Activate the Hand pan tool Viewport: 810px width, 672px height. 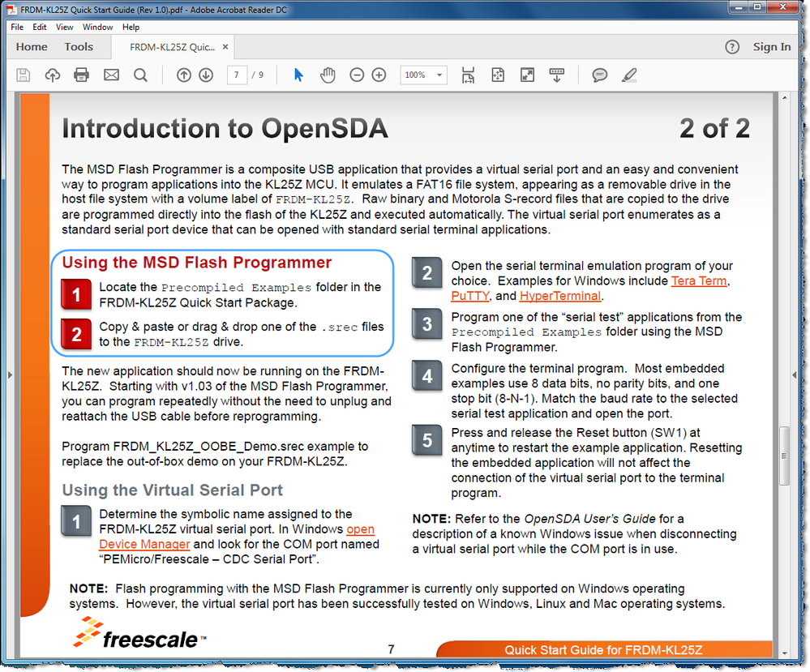pos(328,75)
